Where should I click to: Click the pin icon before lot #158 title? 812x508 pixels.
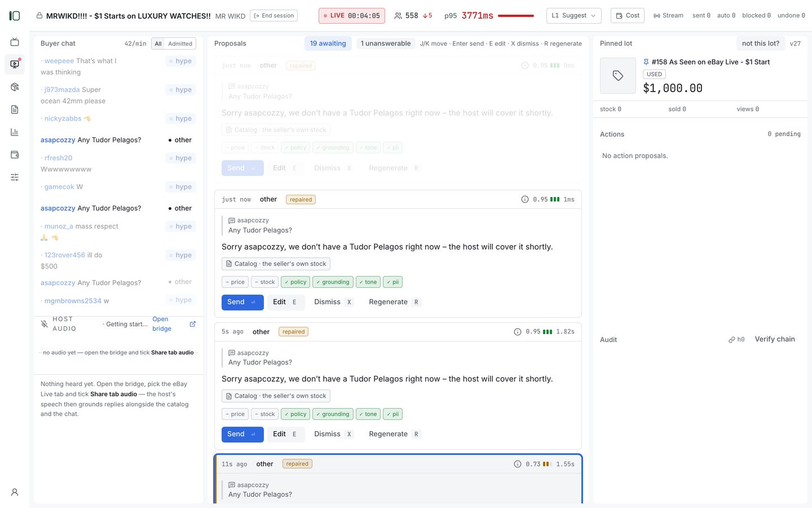click(x=646, y=62)
